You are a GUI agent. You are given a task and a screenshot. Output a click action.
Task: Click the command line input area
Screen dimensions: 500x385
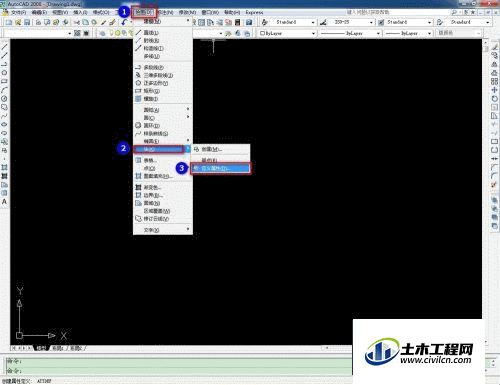[x=178, y=370]
